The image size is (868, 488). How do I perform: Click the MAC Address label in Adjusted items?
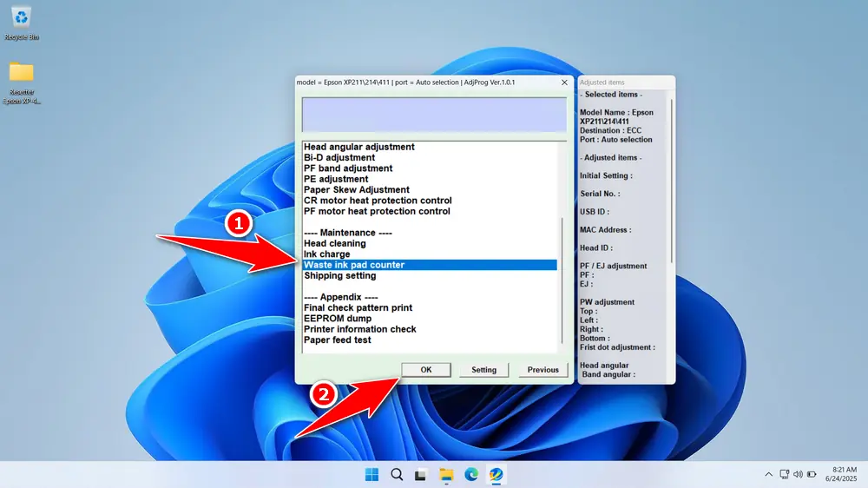pyautogui.click(x=605, y=230)
